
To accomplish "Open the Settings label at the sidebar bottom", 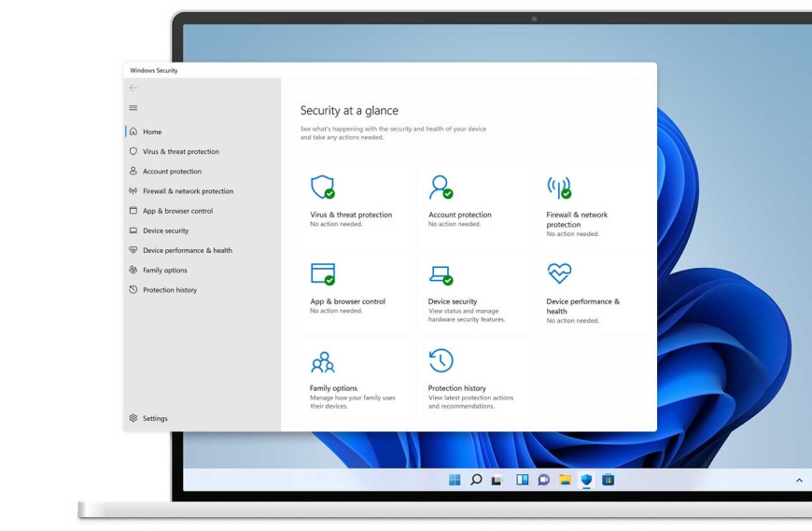I will 155,418.
